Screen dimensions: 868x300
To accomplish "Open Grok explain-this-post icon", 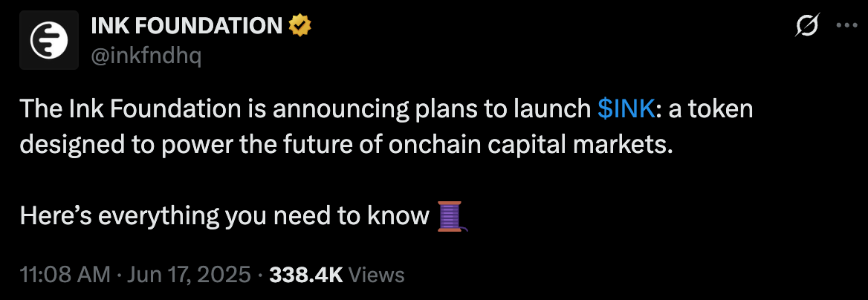I will pyautogui.click(x=807, y=26).
